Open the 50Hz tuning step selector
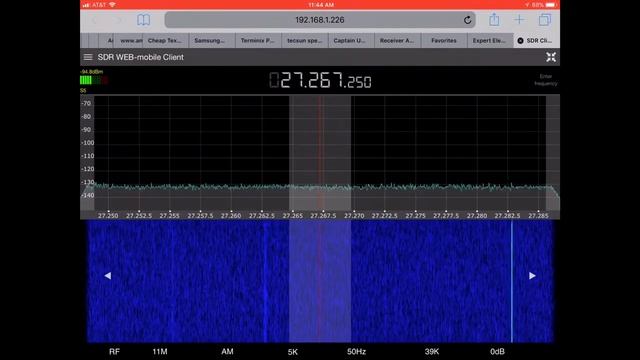Viewport: 640px width, 360px height. (356, 351)
